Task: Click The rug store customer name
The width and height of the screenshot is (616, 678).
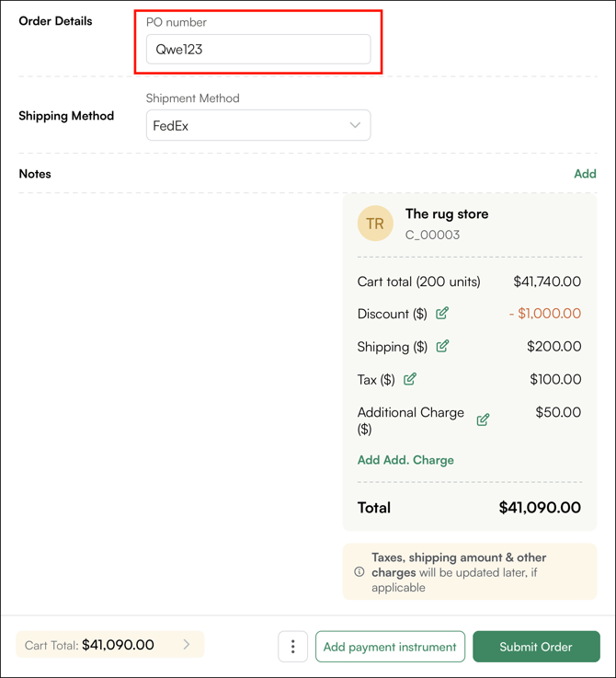Action: [447, 214]
